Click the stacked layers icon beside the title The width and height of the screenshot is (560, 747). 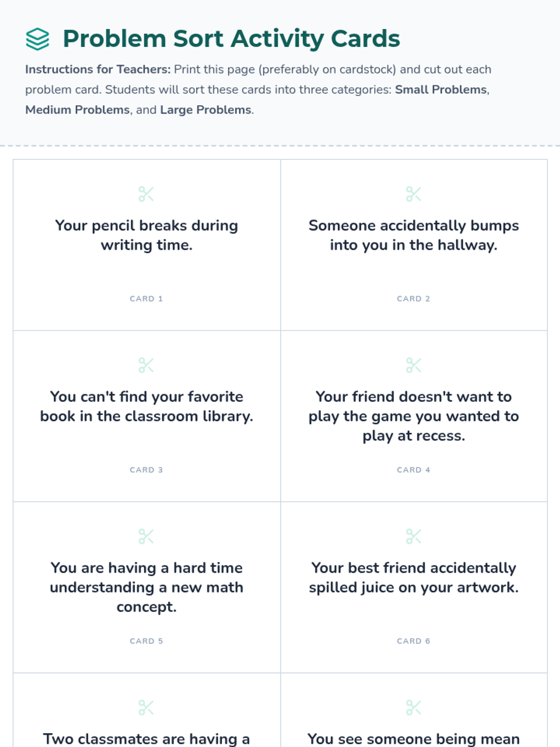[x=37, y=39]
